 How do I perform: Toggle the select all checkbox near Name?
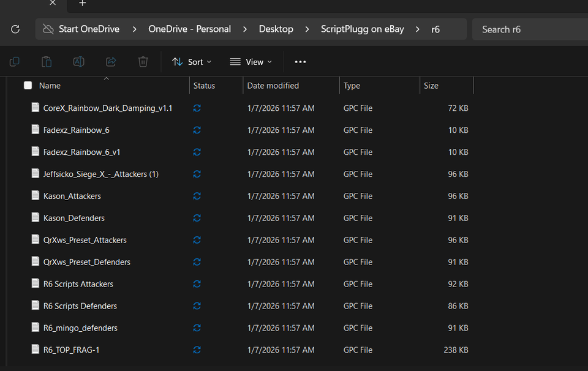(x=28, y=86)
